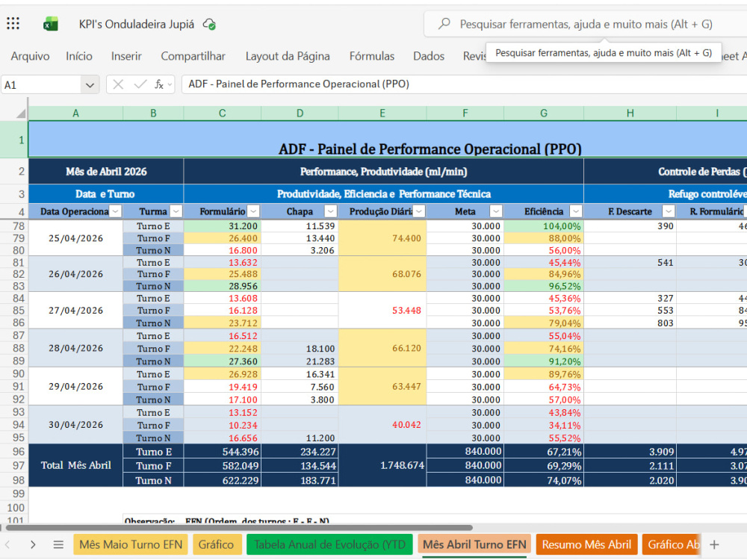Open the Eficiência column filter dropdown
The image size is (747, 560).
[577, 211]
